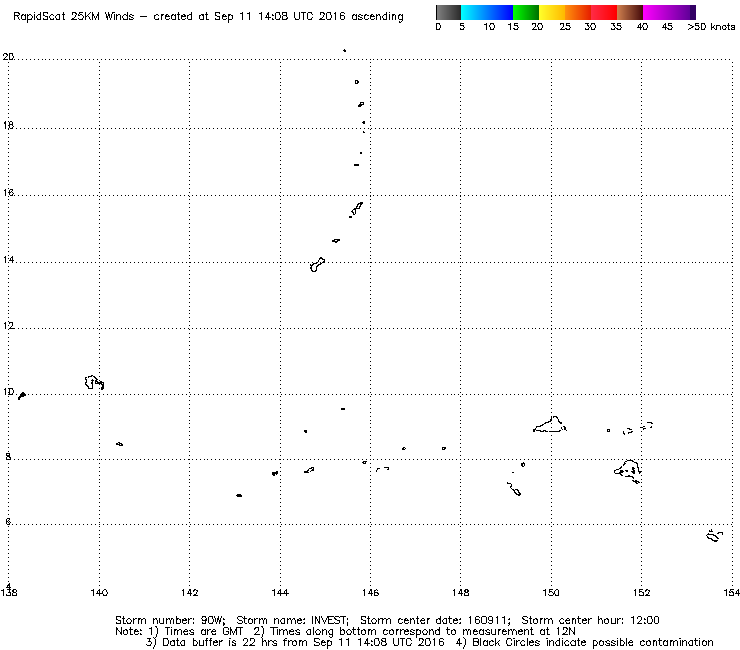Image resolution: width=740 pixels, height=650 pixels.
Task: Click the island outline in bottom-right near 5.5N 153.5E
Action: point(714,536)
